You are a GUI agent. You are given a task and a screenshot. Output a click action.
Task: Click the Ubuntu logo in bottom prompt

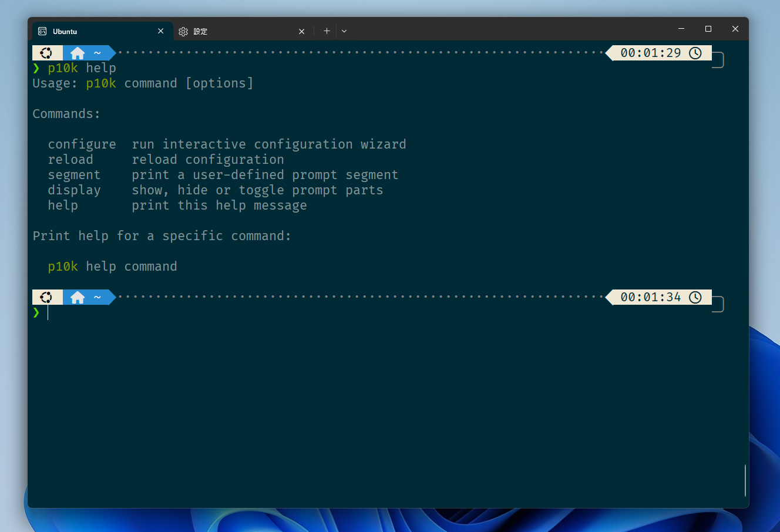[x=46, y=297]
